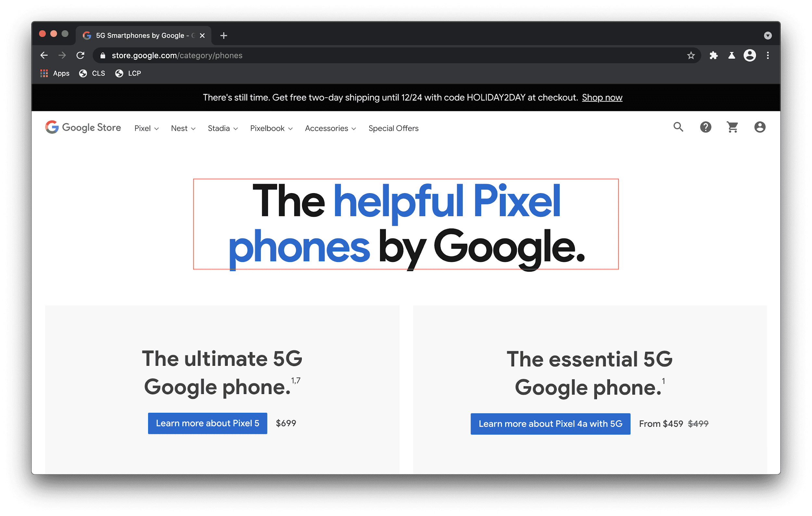The width and height of the screenshot is (812, 516).
Task: Expand the Nest dropdown menu
Action: [182, 128]
